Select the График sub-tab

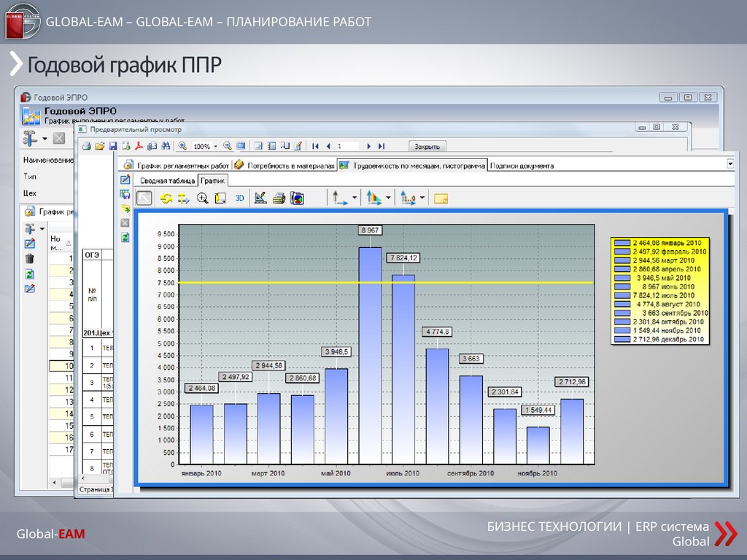212,181
